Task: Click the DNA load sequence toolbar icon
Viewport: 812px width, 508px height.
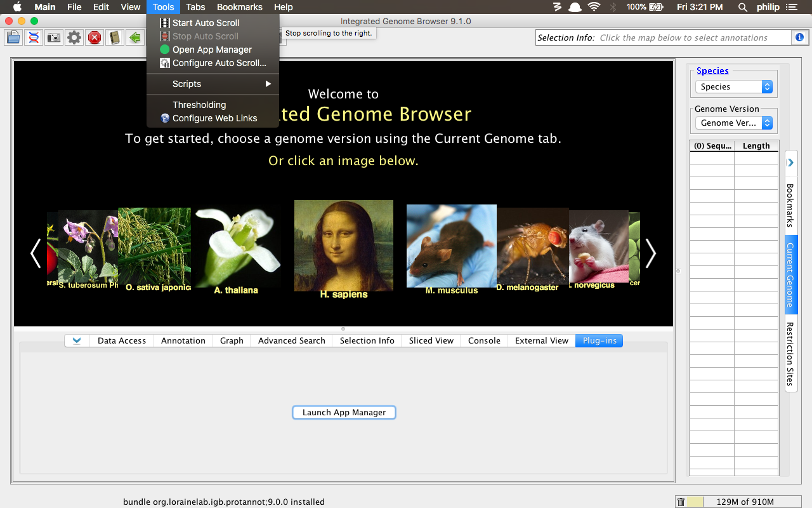Action: coord(34,37)
